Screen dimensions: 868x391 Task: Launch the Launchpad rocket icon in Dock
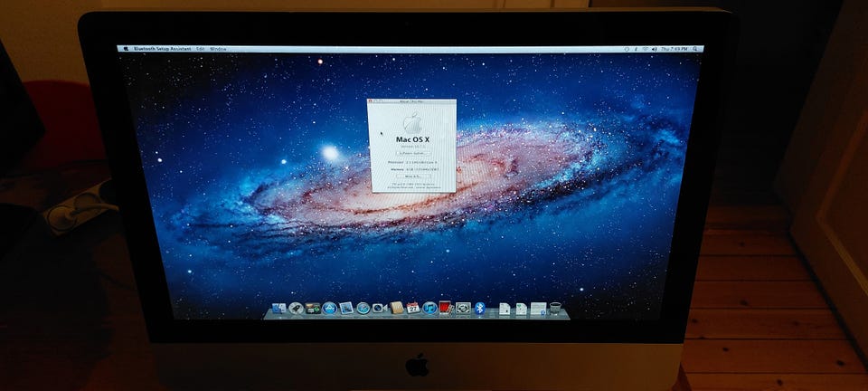coord(297,309)
